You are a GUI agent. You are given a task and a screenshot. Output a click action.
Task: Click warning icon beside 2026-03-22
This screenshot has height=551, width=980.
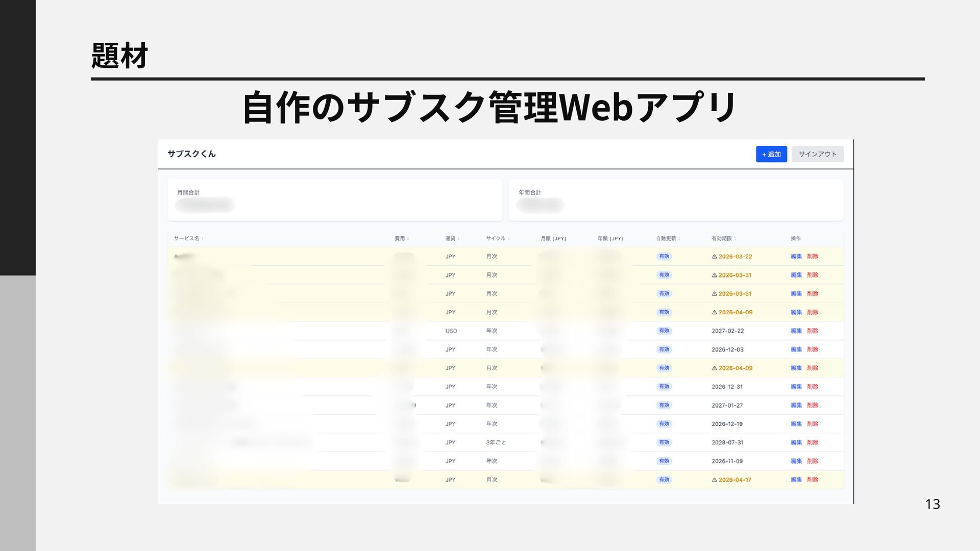[x=714, y=257]
